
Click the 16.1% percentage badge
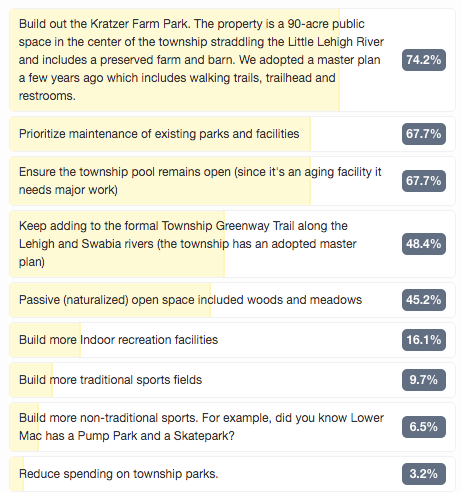pyautogui.click(x=424, y=340)
